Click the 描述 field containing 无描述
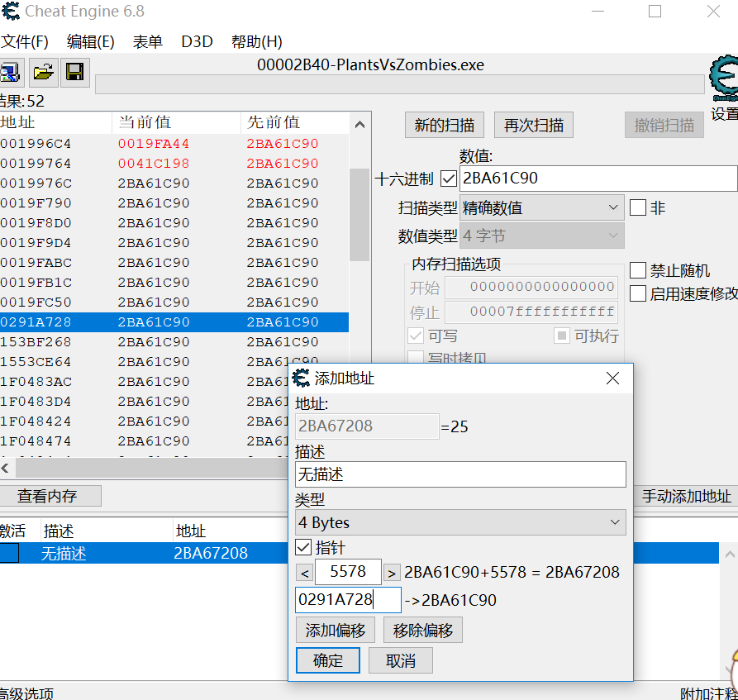 (460, 474)
